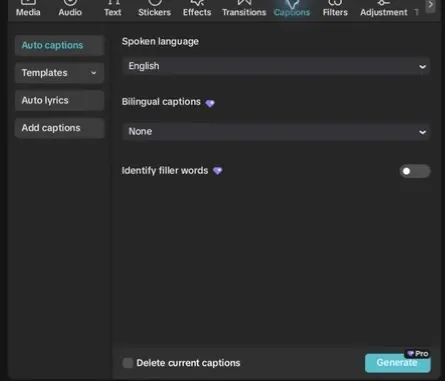Open the Filters tab

coord(335,9)
